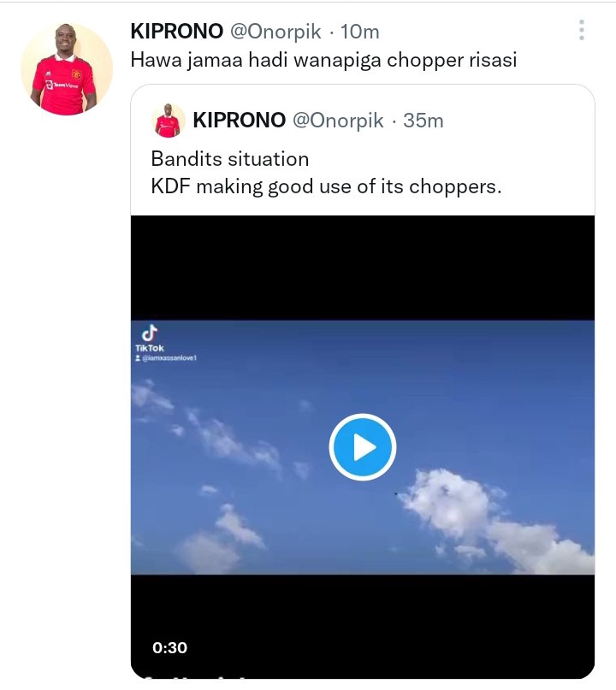Click the blue sky video thumbnail
Screen dimensions: 616x690
pyautogui.click(x=363, y=447)
